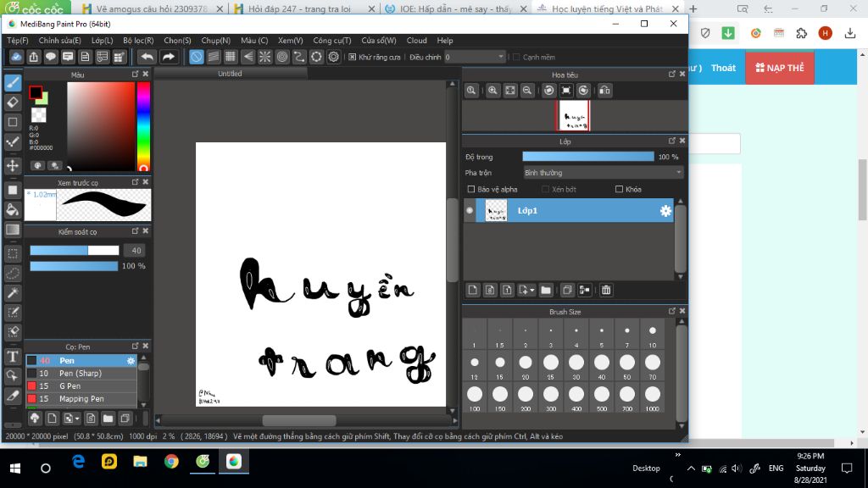This screenshot has height=488, width=868.
Task: Open the Pha trộn blend mode dropdown
Action: tap(603, 173)
